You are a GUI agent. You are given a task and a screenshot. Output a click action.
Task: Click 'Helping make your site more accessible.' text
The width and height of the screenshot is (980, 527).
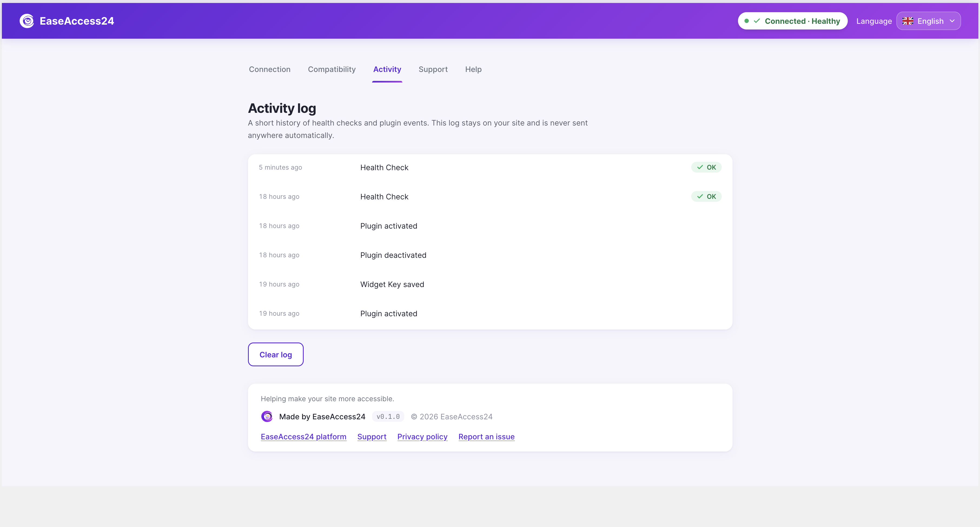coord(327,399)
